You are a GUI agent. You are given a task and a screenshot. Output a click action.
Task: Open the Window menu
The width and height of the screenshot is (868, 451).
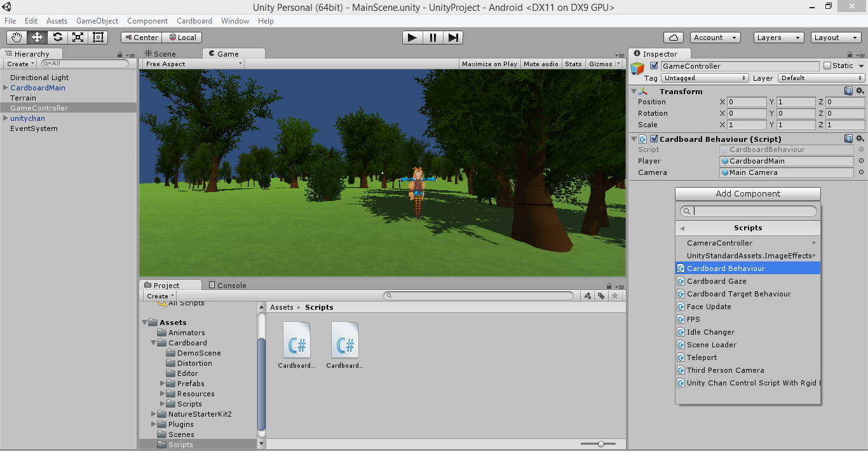(235, 21)
